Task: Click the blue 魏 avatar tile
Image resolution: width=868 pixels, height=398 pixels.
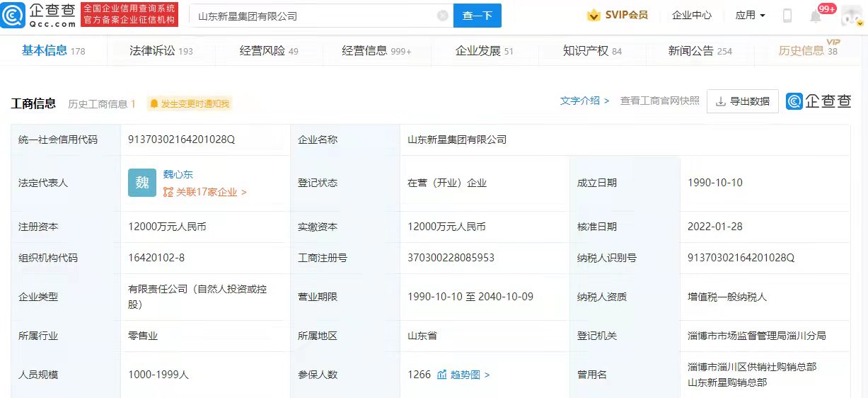Action: point(142,183)
